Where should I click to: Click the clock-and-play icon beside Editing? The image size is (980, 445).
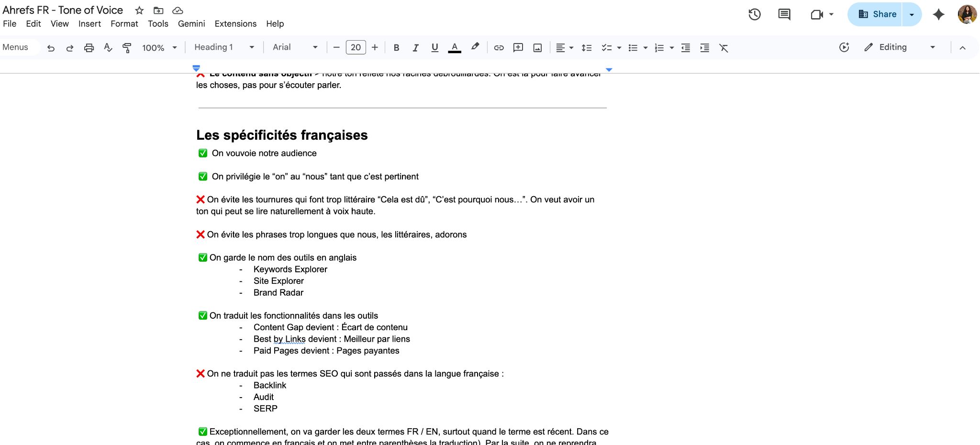(x=844, y=47)
